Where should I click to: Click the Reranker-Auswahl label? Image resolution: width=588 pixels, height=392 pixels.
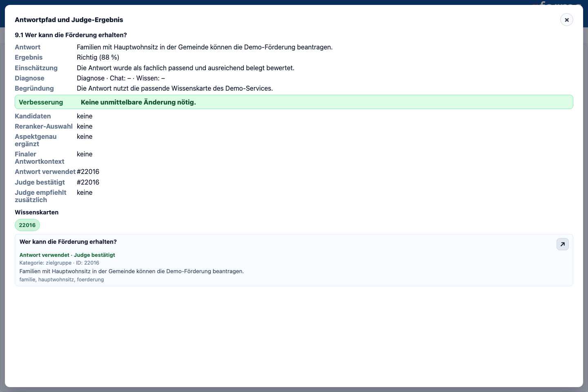44,126
